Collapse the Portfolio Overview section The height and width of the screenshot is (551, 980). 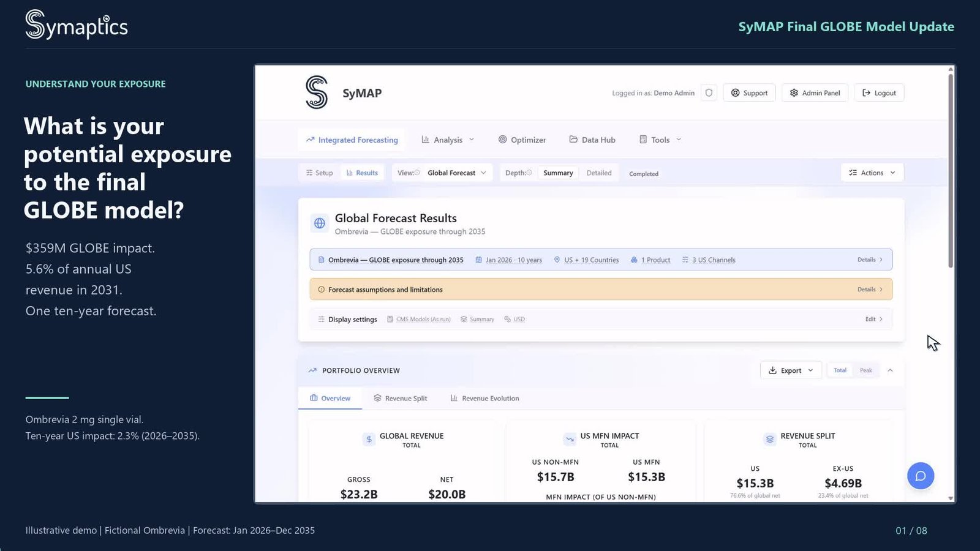point(890,370)
